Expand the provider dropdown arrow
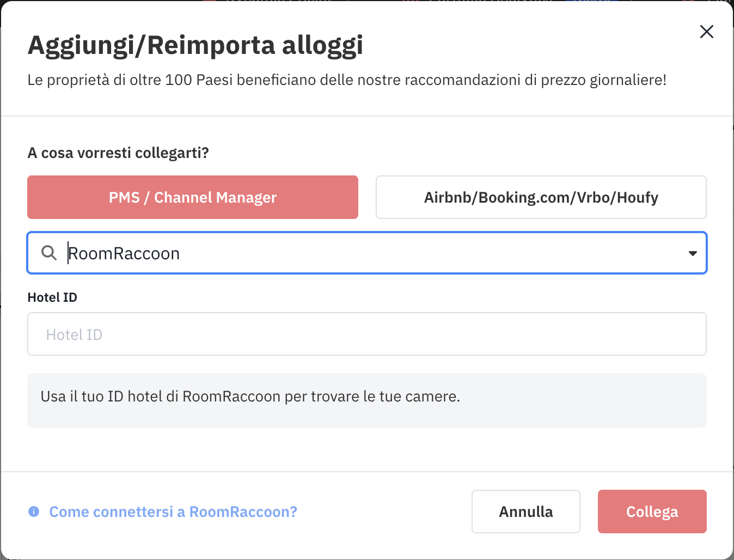The image size is (734, 560). [x=693, y=253]
